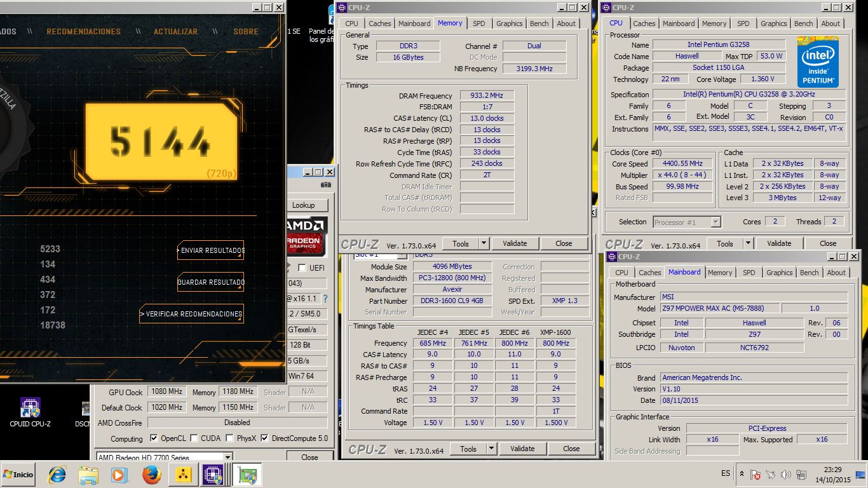Open CPU tab in Mainboard window
This screenshot has height=488, width=868.
click(621, 273)
